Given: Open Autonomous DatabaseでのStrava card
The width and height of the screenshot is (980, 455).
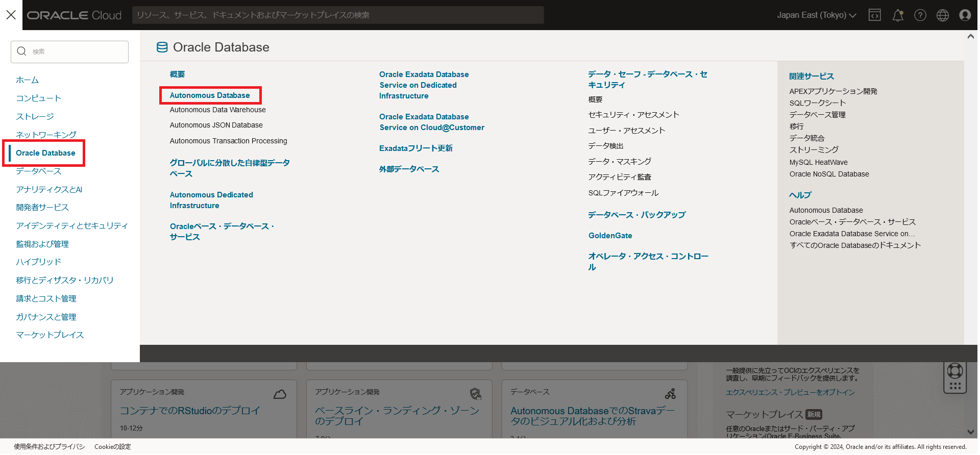Looking at the screenshot, I should pyautogui.click(x=593, y=416).
